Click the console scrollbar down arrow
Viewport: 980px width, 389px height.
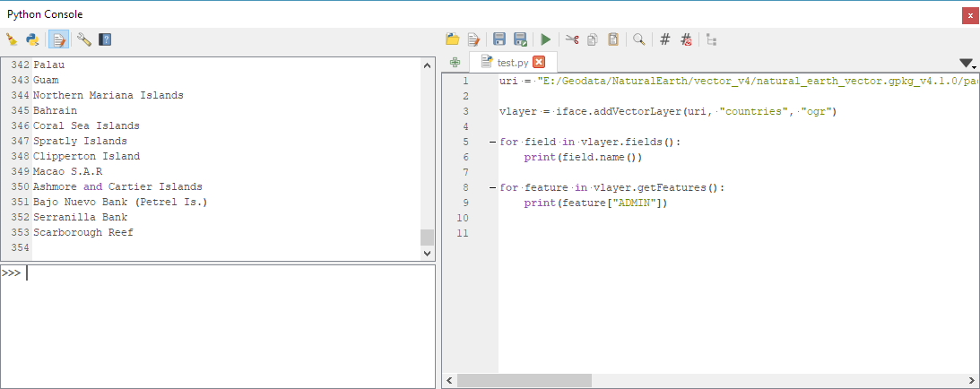(428, 254)
